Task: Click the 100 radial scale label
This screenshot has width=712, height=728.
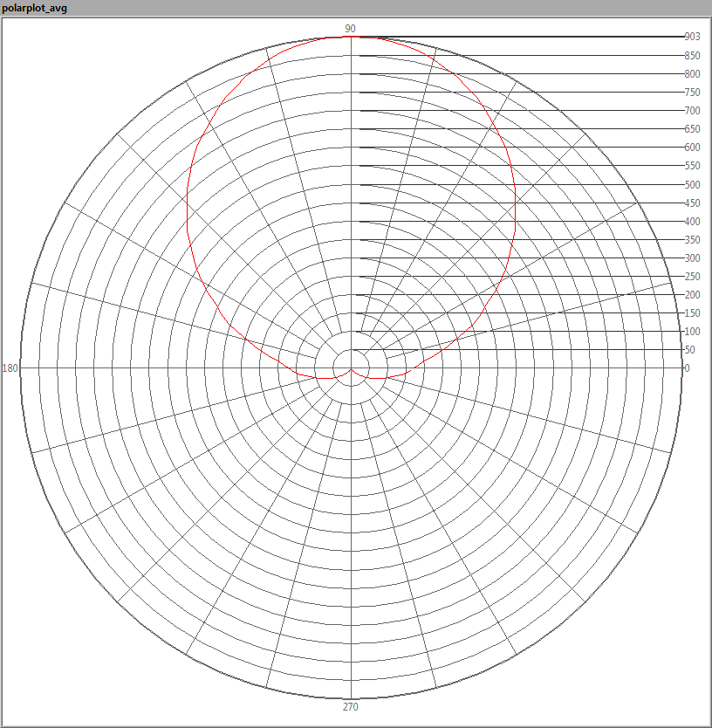Action: (x=692, y=332)
